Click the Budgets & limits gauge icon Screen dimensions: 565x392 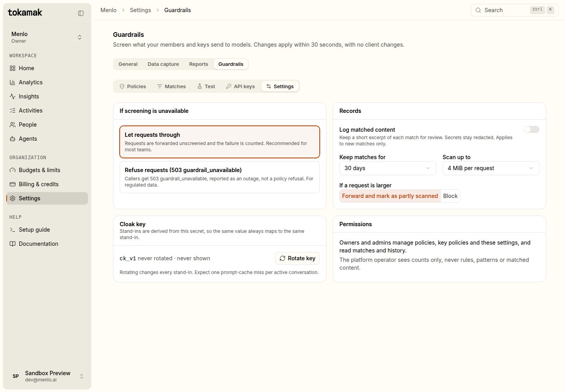click(x=13, y=170)
